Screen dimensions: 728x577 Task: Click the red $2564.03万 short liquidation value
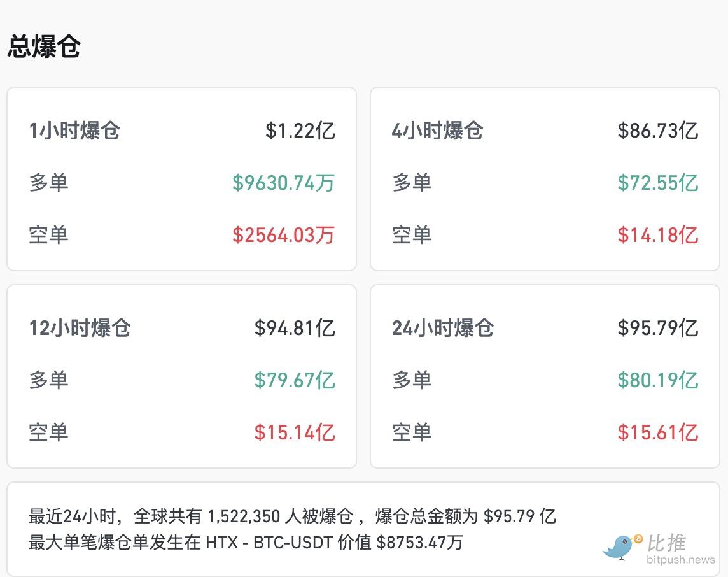click(x=283, y=235)
